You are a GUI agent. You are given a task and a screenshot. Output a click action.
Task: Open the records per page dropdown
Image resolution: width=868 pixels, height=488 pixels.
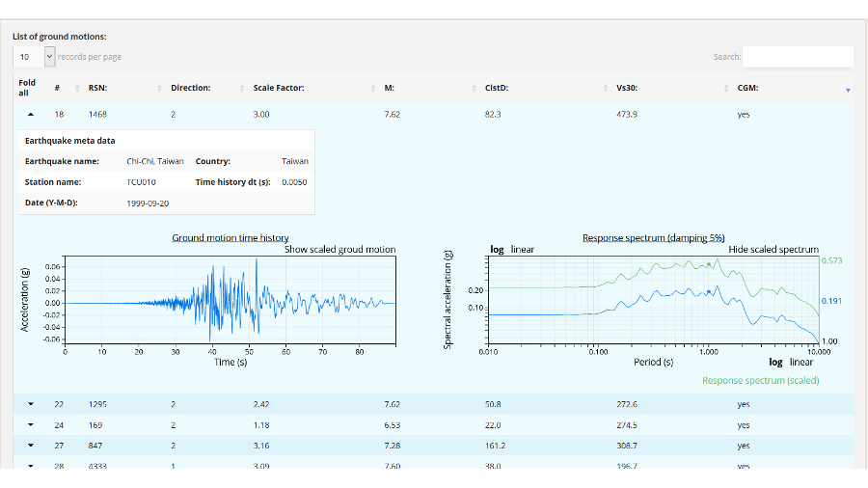[33, 57]
